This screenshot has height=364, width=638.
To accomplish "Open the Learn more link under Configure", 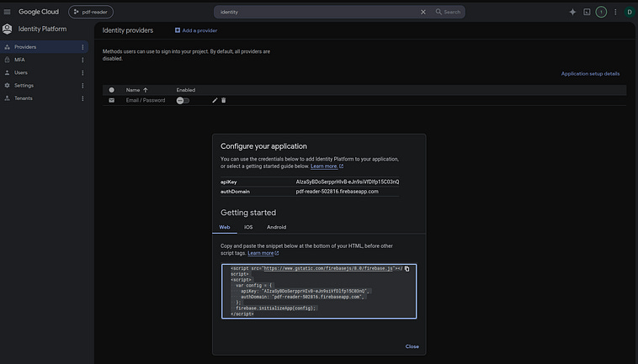I will [x=327, y=166].
